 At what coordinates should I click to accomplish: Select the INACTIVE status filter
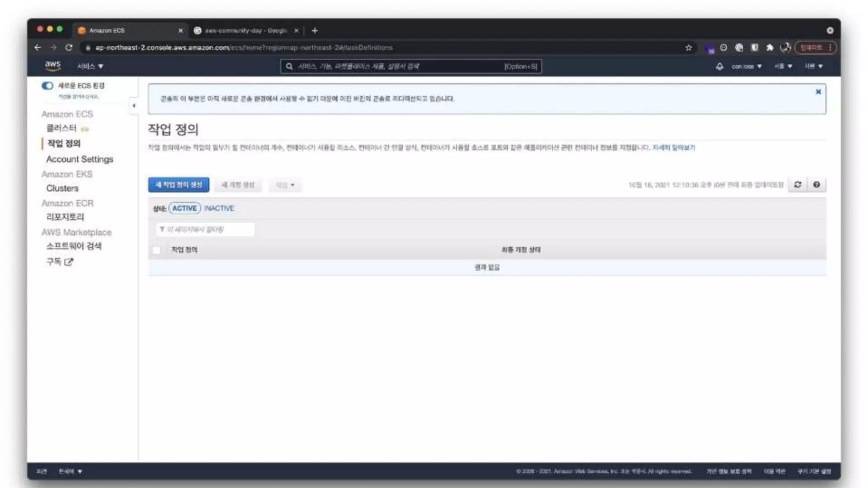[x=219, y=208]
